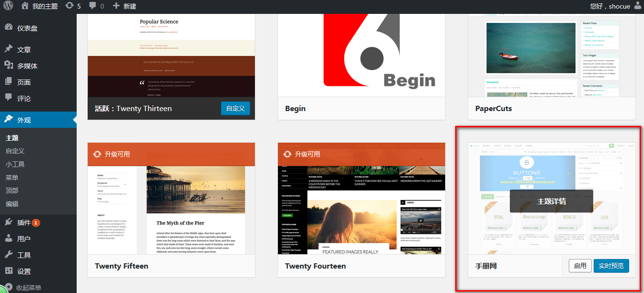Open 设置 settings menu
Image resolution: width=644 pixels, height=293 pixels.
(x=24, y=271)
